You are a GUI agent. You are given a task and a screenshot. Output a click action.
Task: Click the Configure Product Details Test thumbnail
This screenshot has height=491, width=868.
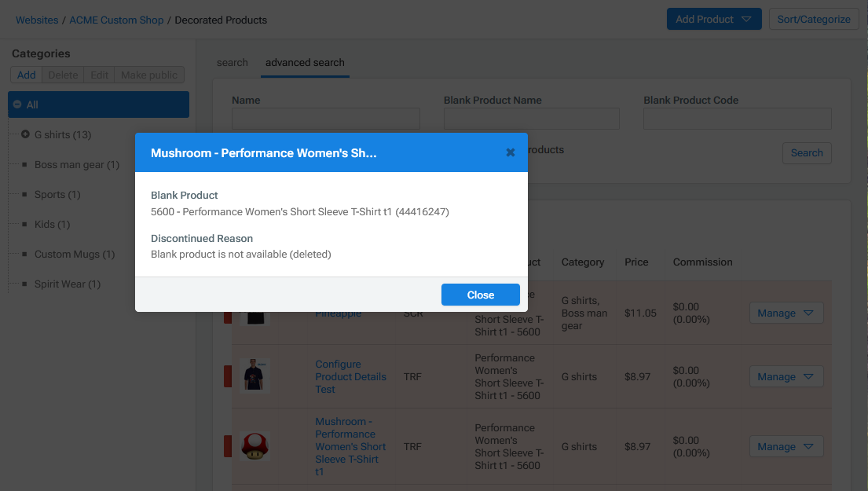pos(255,376)
